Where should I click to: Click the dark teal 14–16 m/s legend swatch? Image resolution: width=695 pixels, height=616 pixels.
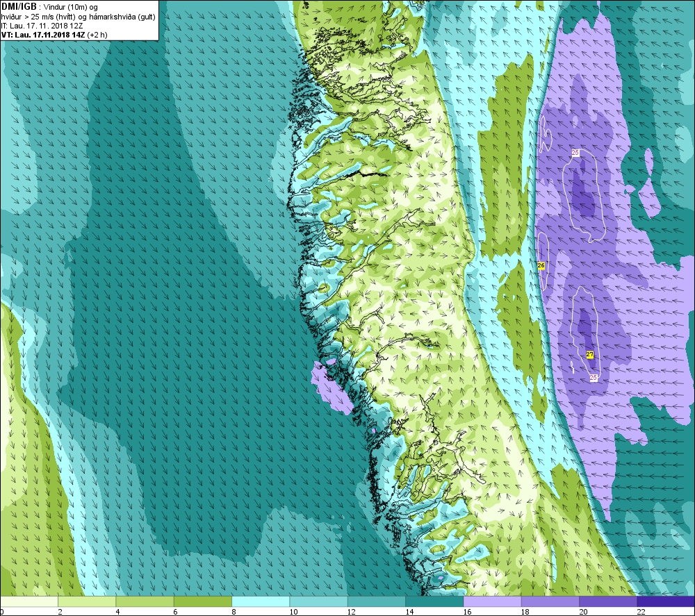[434, 601]
